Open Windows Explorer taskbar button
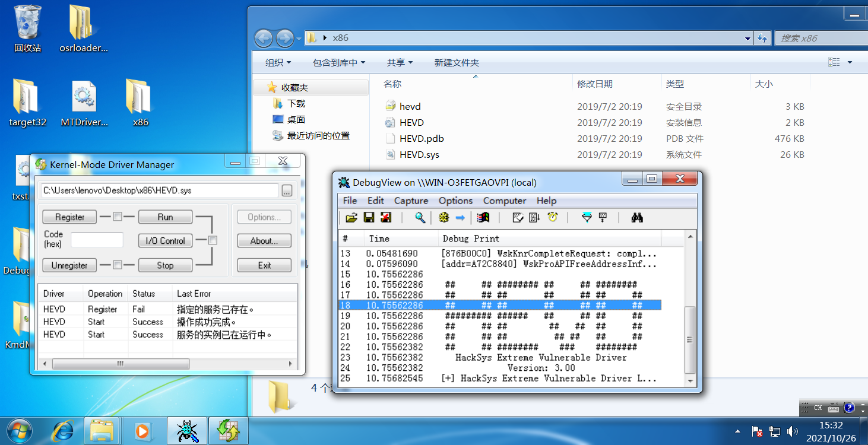 [102, 431]
